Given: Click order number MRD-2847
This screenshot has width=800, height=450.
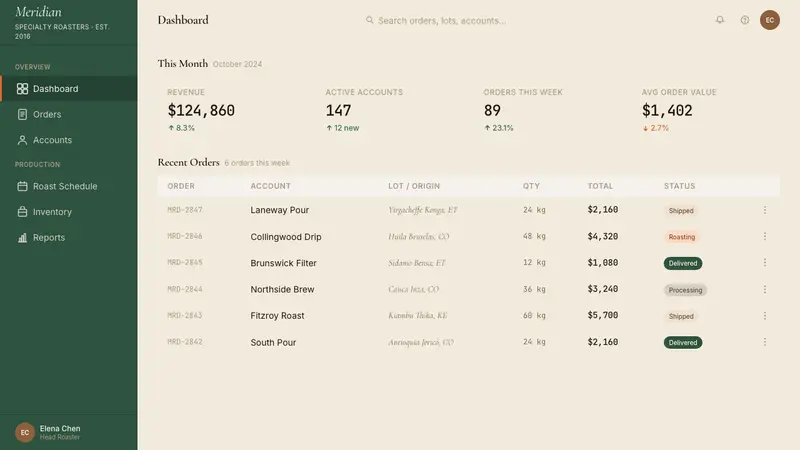Looking at the screenshot, I should click(185, 210).
